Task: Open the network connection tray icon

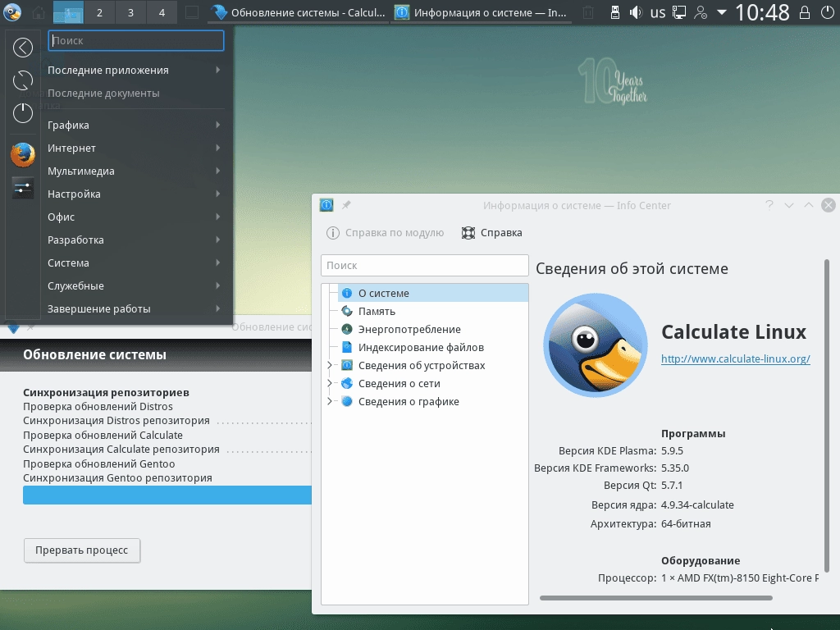Action: pos(679,11)
